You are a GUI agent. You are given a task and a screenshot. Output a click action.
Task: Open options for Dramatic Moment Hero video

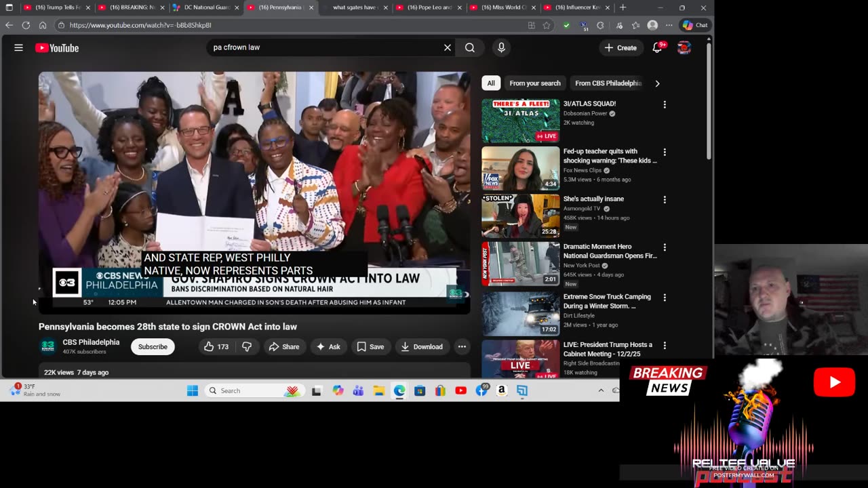point(665,247)
